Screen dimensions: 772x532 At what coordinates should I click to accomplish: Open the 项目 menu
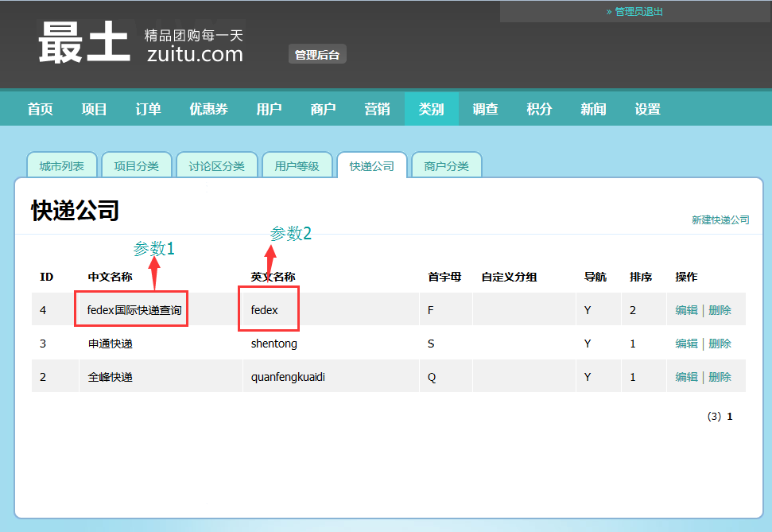94,109
